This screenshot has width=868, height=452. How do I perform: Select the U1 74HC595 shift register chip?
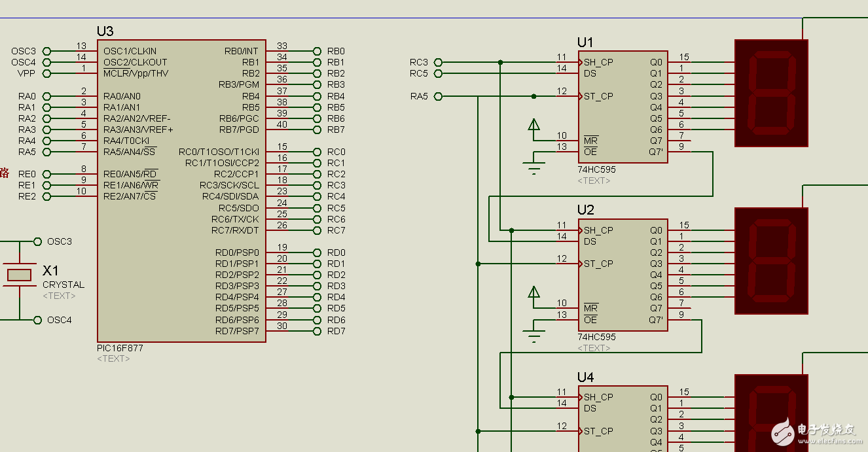(x=622, y=106)
